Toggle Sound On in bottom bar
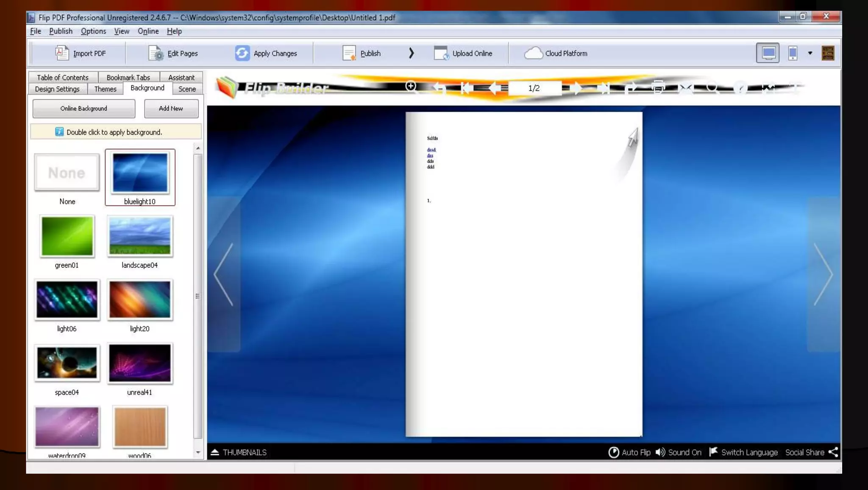The height and width of the screenshot is (490, 868). (x=678, y=452)
